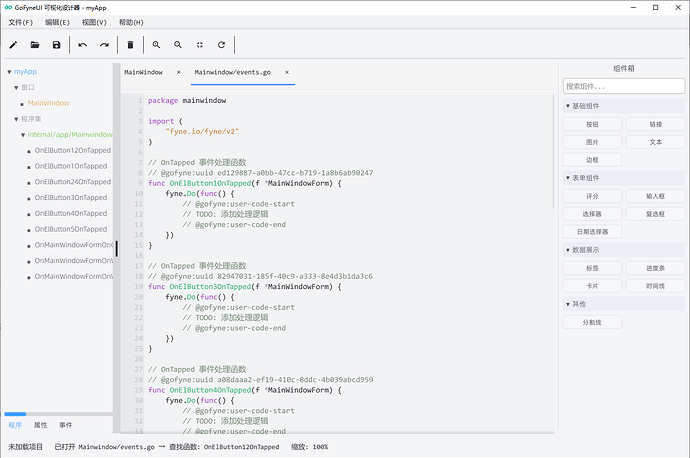Collapse the myApp root tree node
Screen dimensions: 690x458
pos(9,72)
